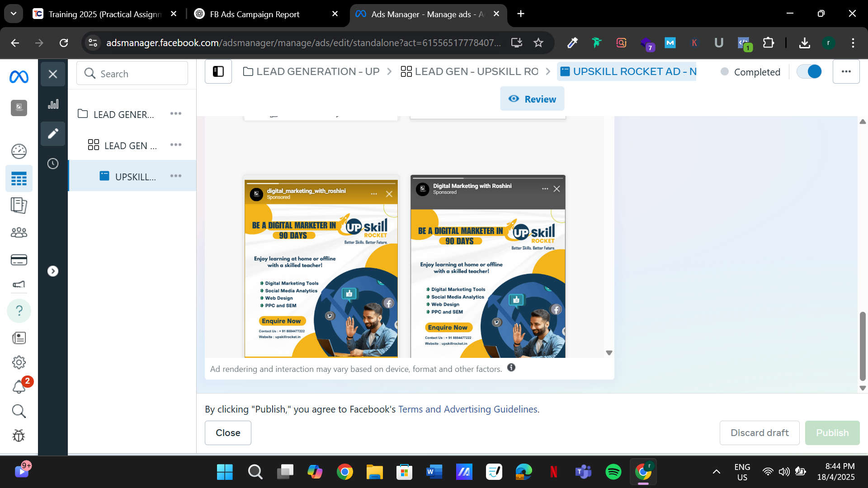Open the search magnifier in the left sidebar

[x=19, y=411]
